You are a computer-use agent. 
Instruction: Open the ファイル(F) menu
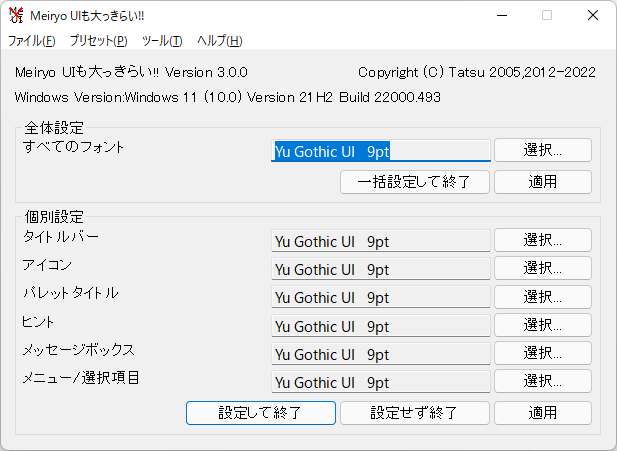tap(32, 41)
